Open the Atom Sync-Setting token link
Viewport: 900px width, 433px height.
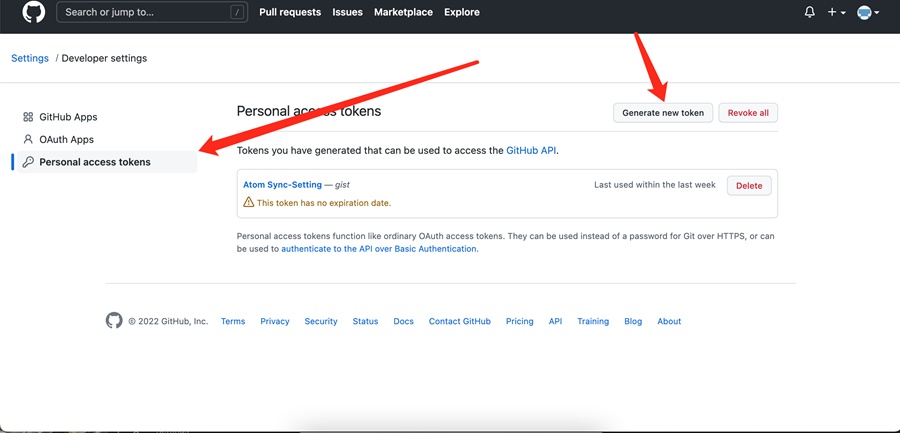[x=282, y=185]
